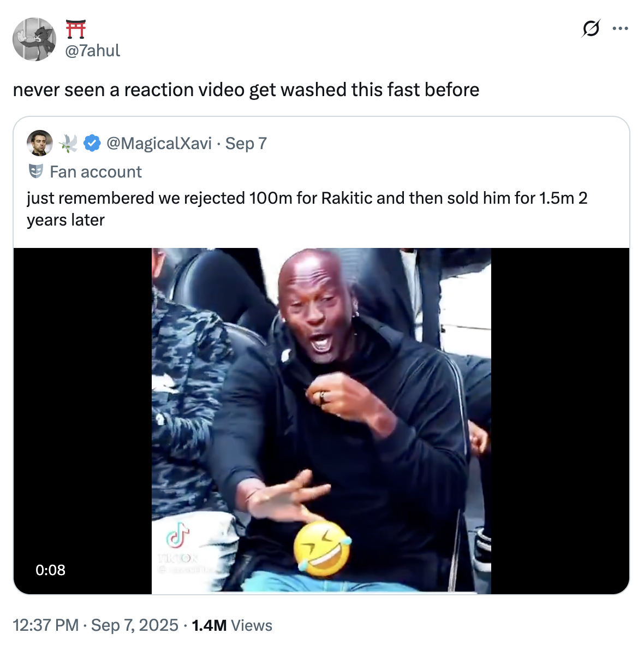644x651 pixels.
Task: Open the quoted tweet about Rakitic
Action: [307, 209]
